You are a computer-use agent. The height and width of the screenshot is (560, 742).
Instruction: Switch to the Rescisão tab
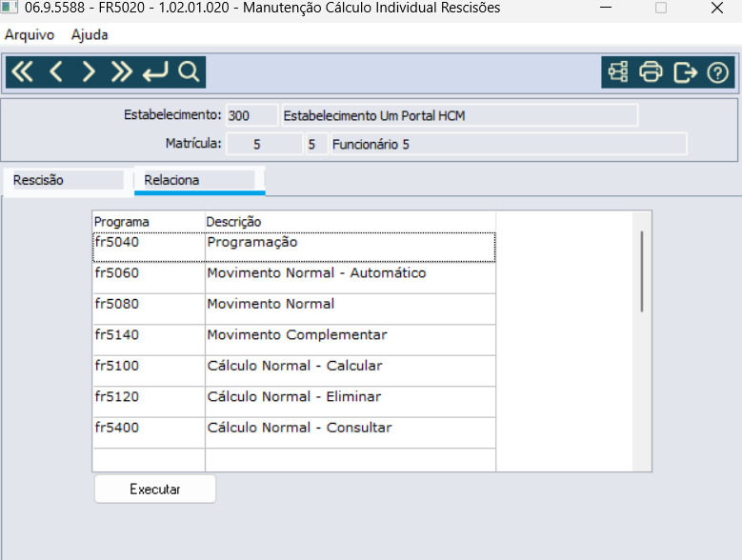(69, 180)
